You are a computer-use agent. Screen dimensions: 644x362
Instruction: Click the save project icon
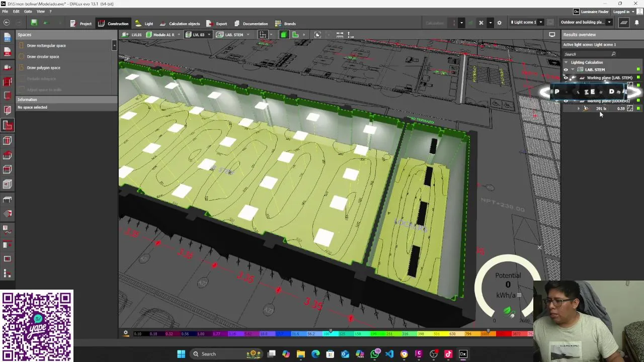[34, 23]
